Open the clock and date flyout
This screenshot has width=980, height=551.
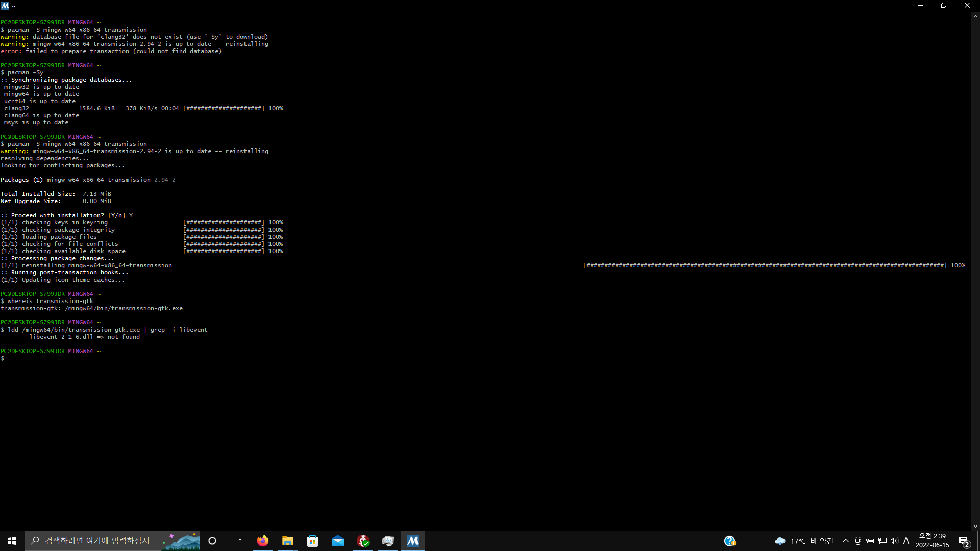click(932, 541)
